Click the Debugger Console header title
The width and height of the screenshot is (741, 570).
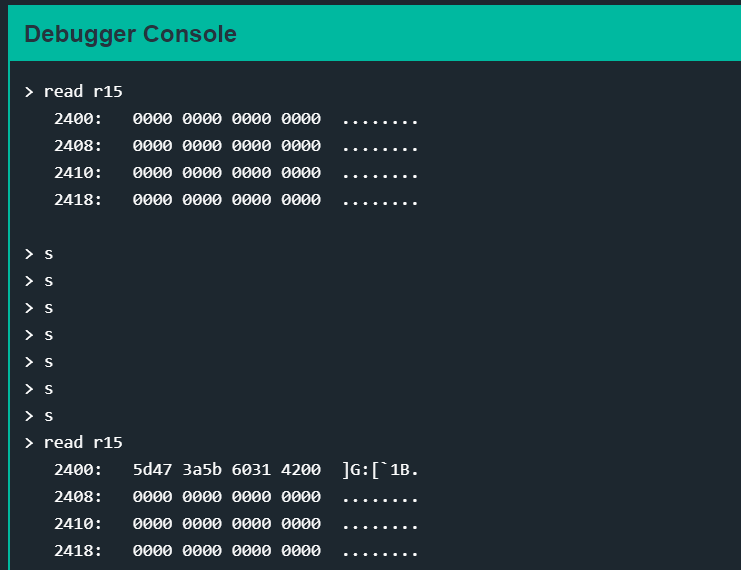(x=130, y=34)
